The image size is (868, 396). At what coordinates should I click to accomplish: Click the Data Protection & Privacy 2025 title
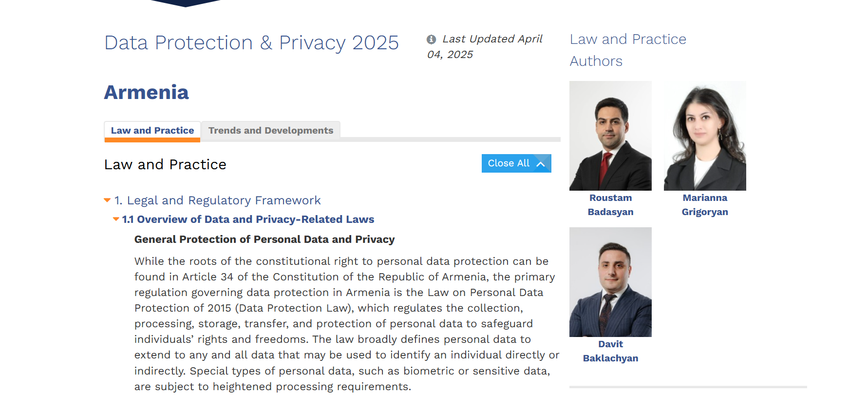tap(251, 43)
